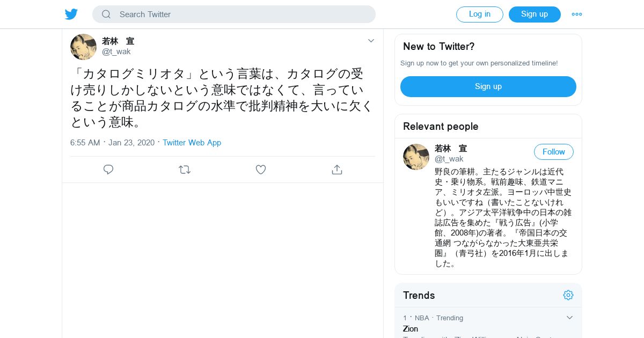Expand the Zion trend chevron
This screenshot has width=644, height=338.
570,318
